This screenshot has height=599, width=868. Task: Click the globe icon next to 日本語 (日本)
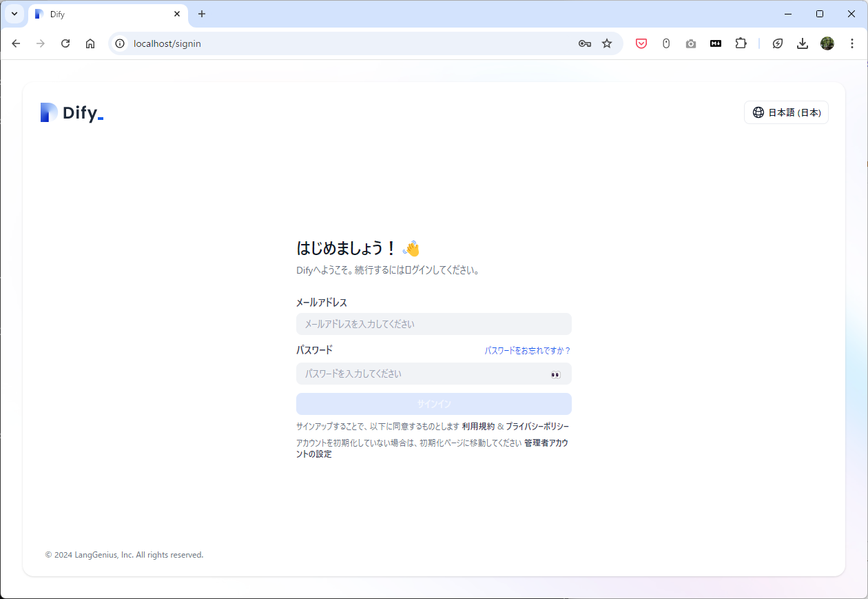coord(758,112)
